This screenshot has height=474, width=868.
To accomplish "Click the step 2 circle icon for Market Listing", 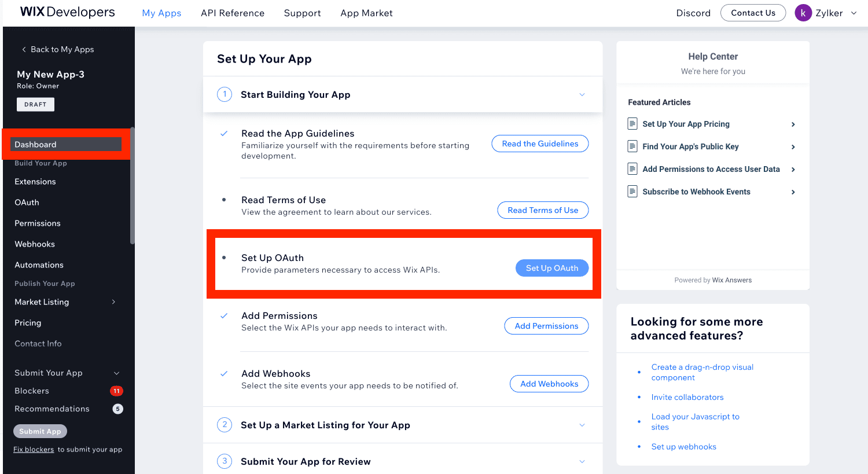I will 225,425.
